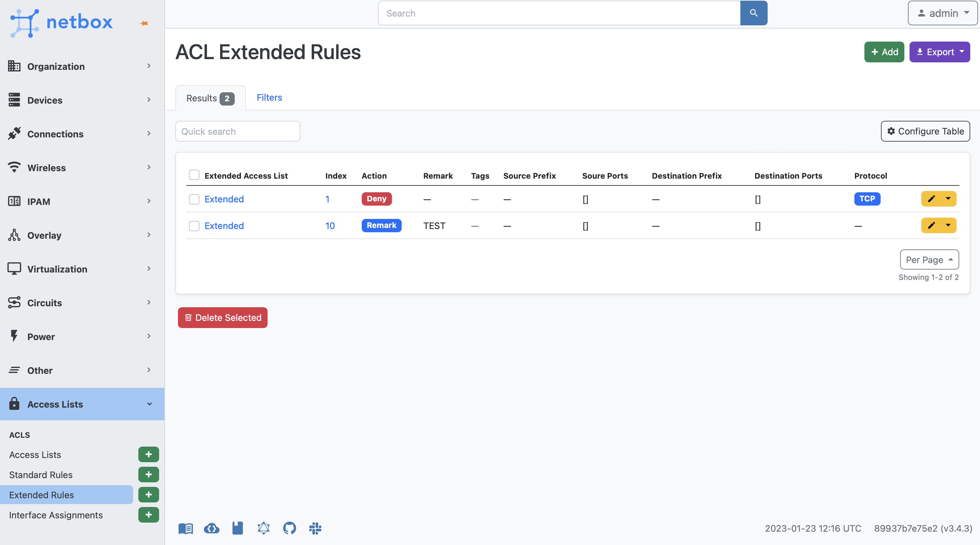Check the box for index 10 rule

[x=194, y=226]
